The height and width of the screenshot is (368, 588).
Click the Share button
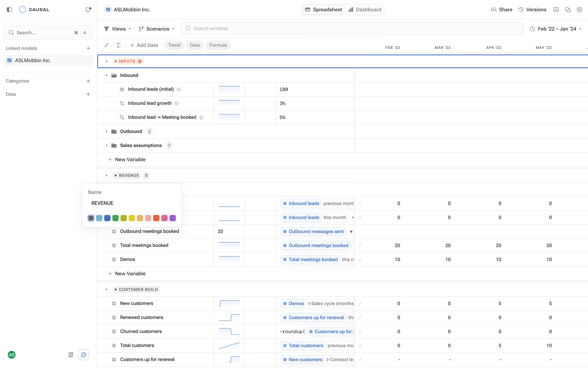click(x=501, y=10)
